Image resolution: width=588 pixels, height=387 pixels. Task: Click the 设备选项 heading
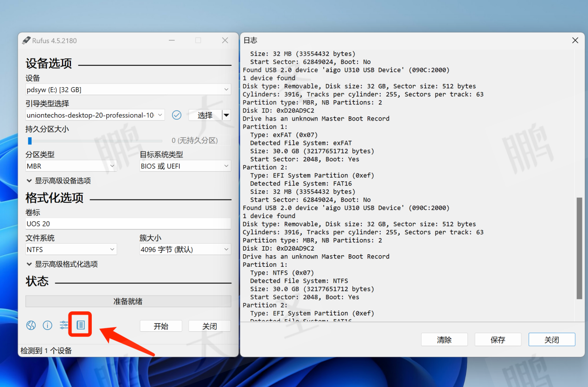49,64
